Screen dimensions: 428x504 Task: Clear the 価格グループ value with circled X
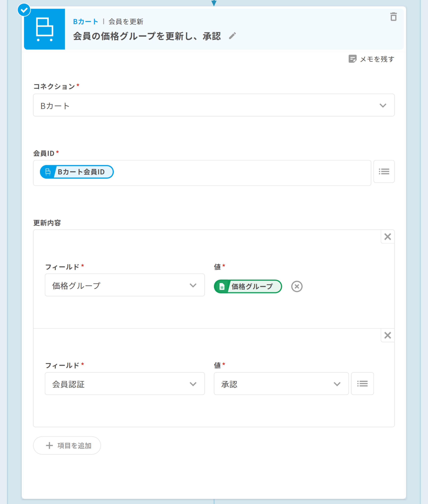297,286
